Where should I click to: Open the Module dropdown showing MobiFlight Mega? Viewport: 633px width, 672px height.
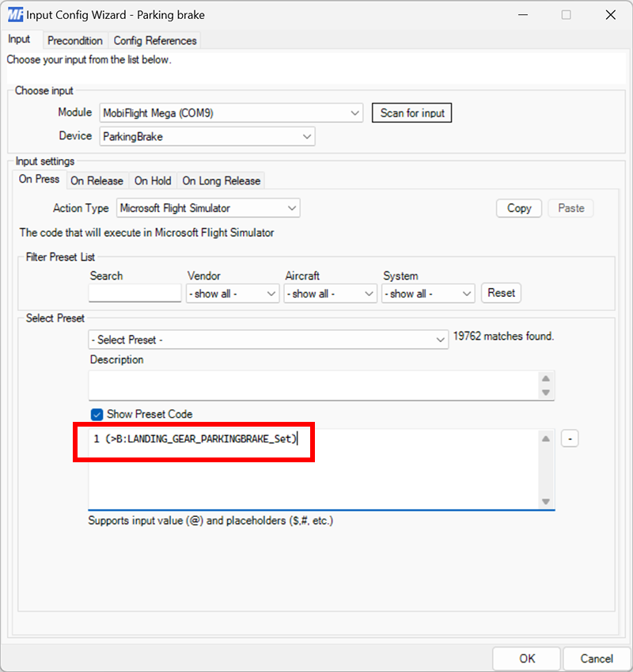[x=355, y=112]
